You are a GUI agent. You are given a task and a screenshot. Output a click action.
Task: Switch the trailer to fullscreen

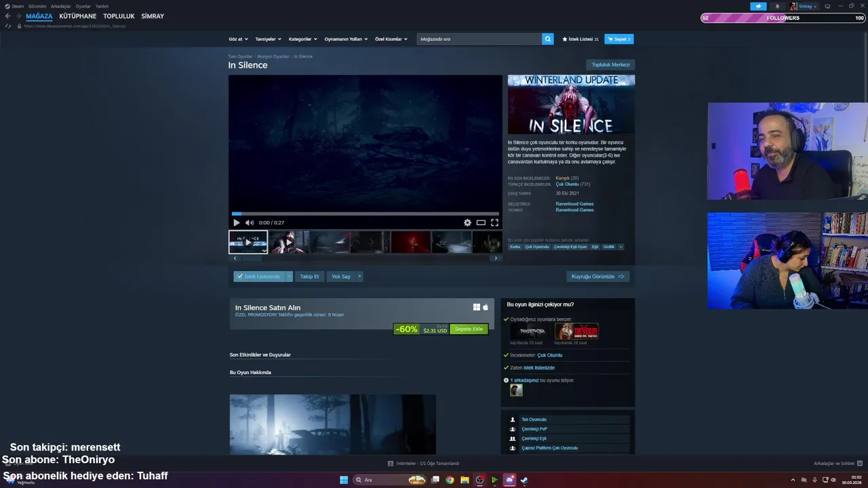coord(494,222)
